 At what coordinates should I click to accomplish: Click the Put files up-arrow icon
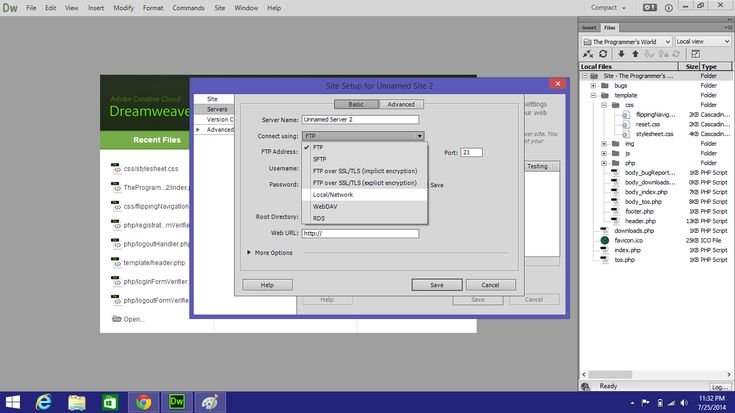(635, 54)
